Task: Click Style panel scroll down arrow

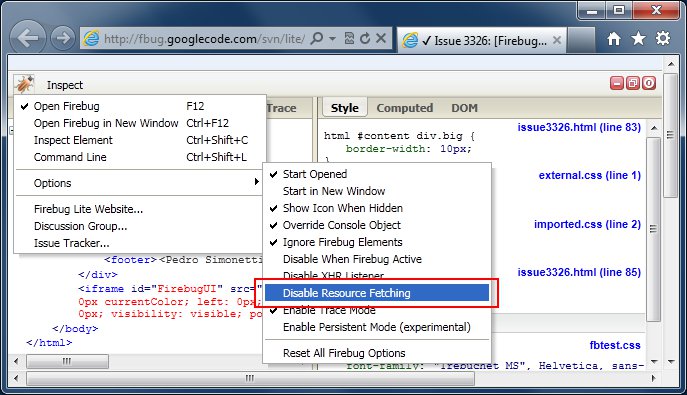Action: tap(654, 361)
